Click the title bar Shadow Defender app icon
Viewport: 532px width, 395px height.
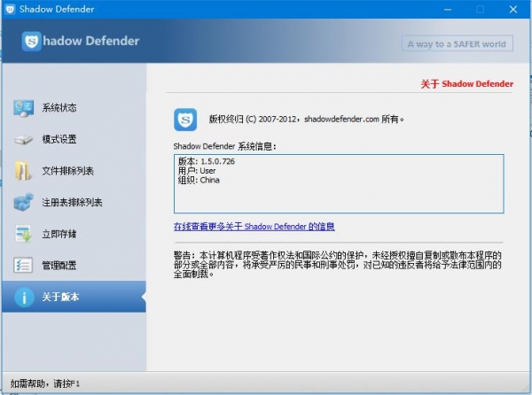(x=11, y=9)
